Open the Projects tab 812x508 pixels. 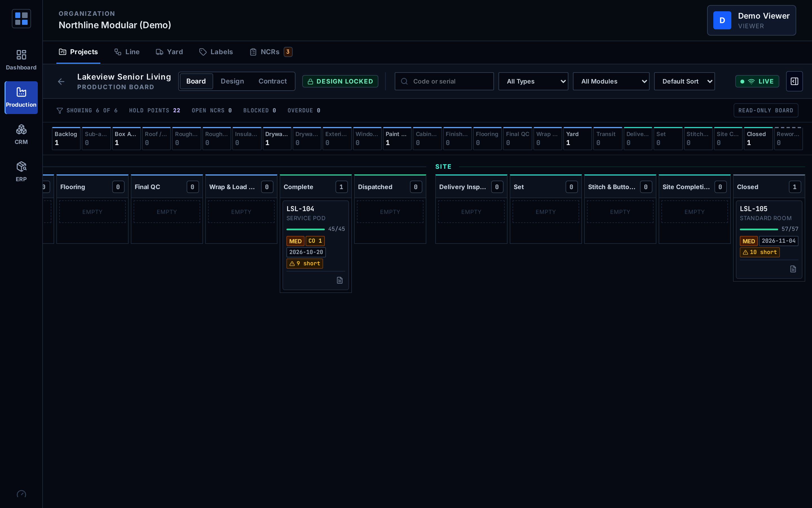pos(78,52)
